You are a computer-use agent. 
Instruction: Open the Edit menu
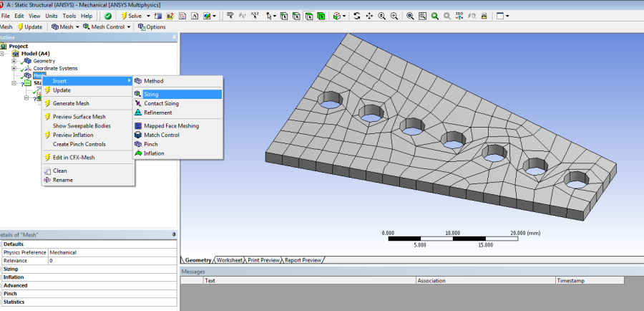(x=19, y=16)
